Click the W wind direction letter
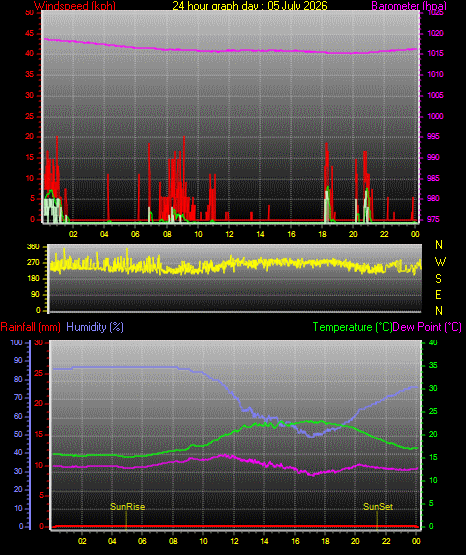This screenshot has height=555, width=466. [x=440, y=262]
